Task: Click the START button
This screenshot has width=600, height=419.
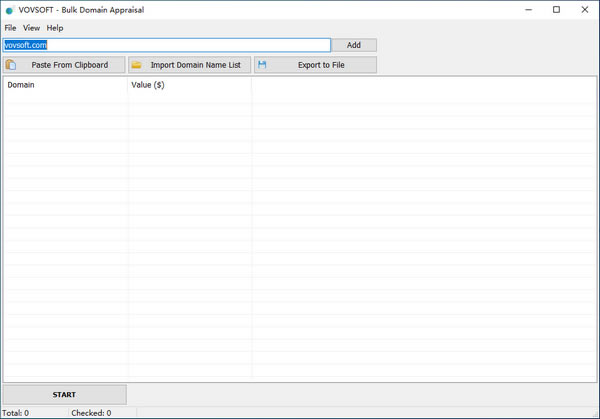Action: pos(64,395)
